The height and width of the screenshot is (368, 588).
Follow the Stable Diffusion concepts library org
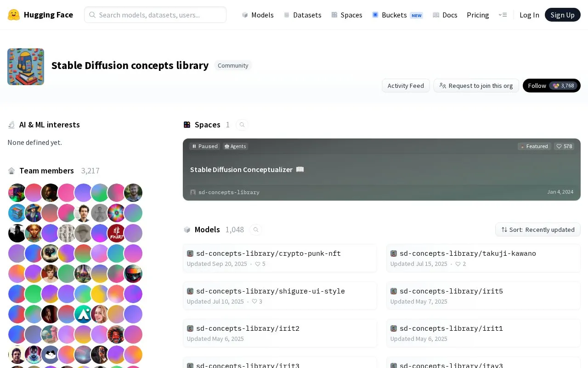point(552,86)
